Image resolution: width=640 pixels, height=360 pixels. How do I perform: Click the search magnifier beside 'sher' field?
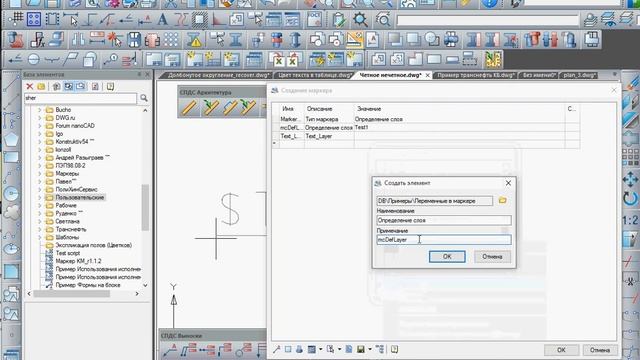[144, 98]
